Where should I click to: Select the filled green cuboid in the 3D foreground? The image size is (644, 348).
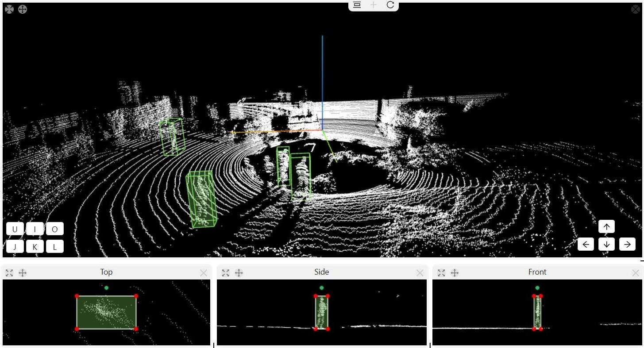point(202,199)
